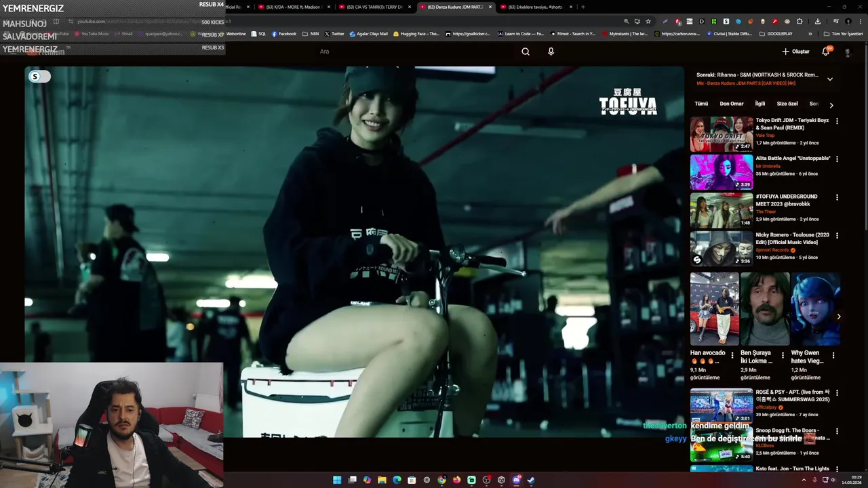
Task: Select the Tümü filter chip
Action: [701, 104]
